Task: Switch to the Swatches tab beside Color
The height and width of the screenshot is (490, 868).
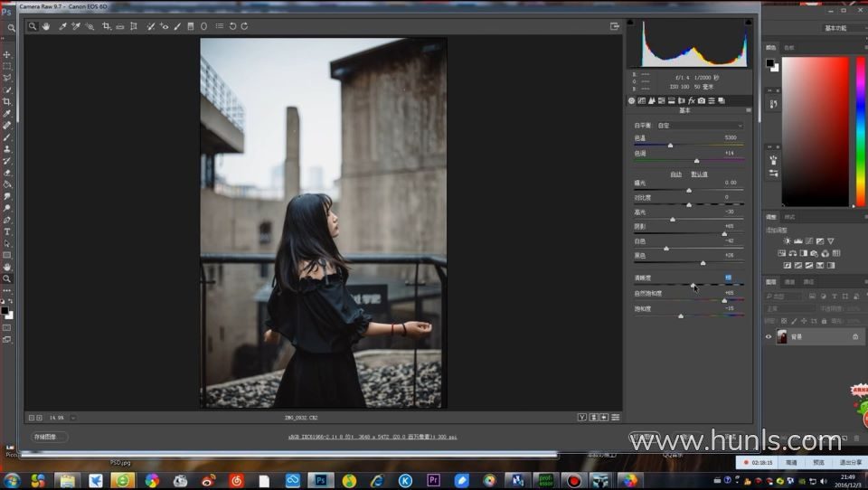Action: (789, 47)
